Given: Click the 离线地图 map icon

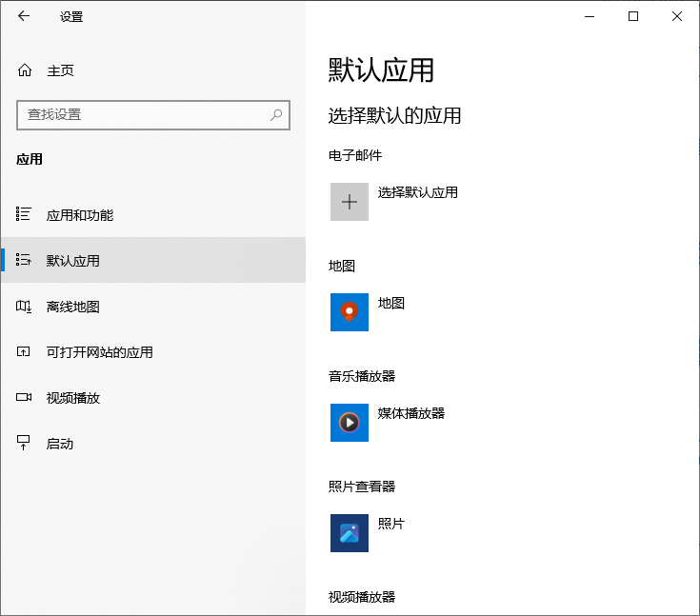Looking at the screenshot, I should pos(23,307).
